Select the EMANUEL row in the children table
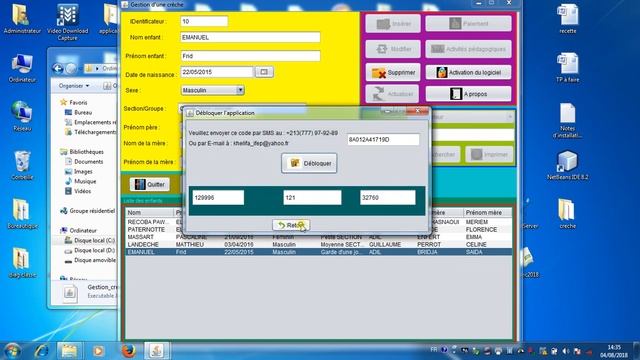Image resolution: width=640 pixels, height=360 pixels. click(318, 252)
